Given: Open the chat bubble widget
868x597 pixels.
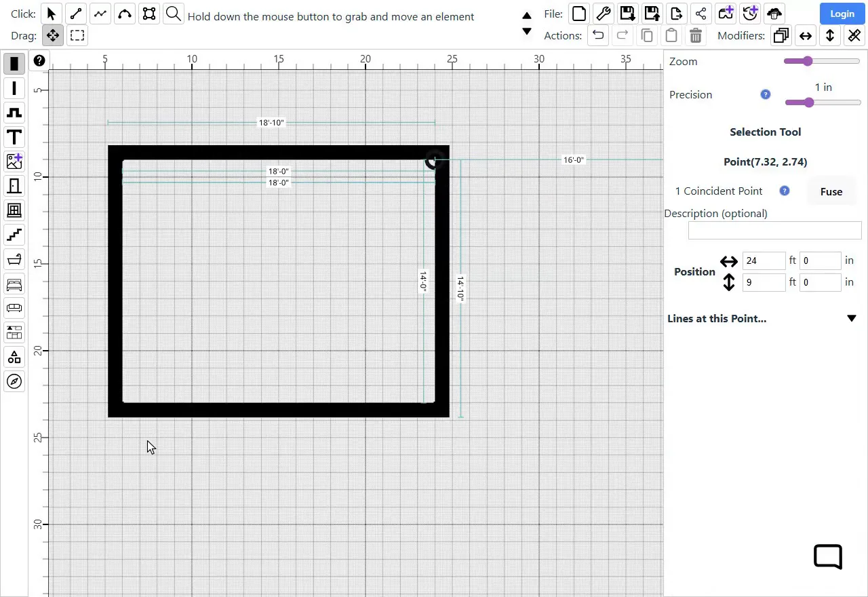Looking at the screenshot, I should pyautogui.click(x=828, y=556).
